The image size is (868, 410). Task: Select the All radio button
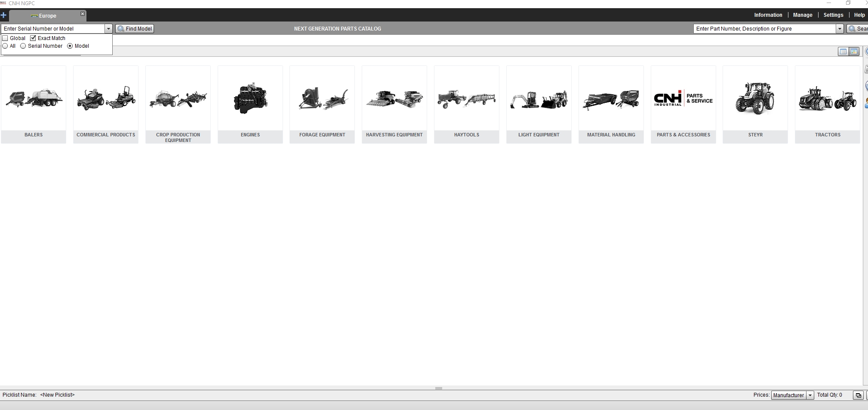5,46
